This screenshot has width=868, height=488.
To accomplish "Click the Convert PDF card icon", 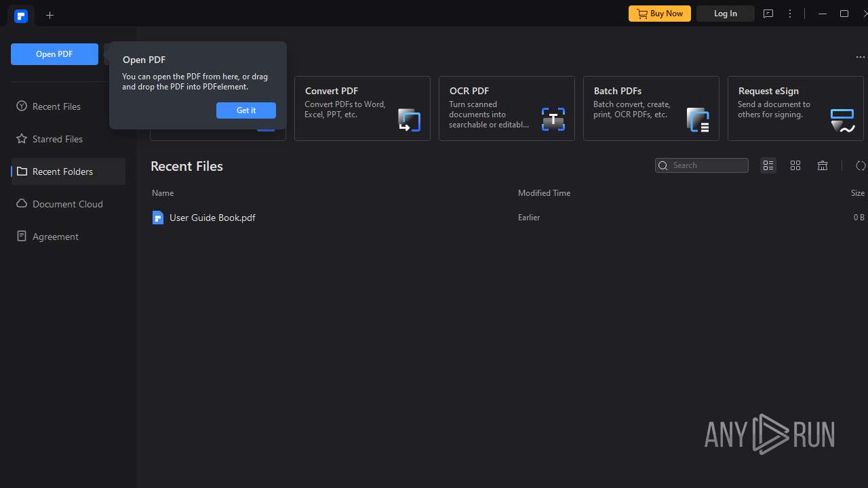I will click(409, 120).
